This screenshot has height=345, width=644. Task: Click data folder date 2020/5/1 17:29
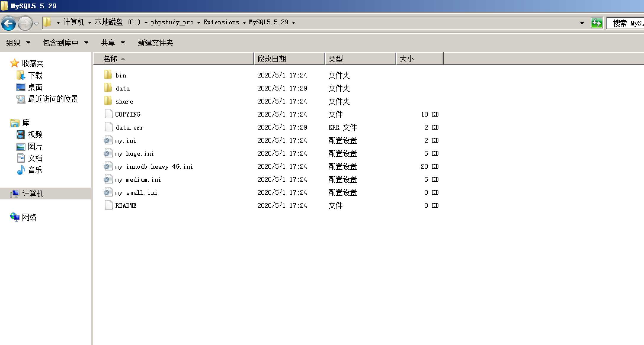(282, 88)
